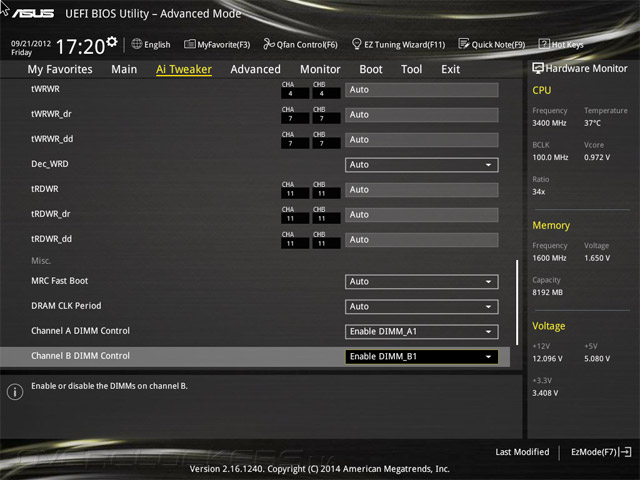This screenshot has height=480, width=640.
Task: Select DRAM CLK Period row label
Action: (x=66, y=306)
